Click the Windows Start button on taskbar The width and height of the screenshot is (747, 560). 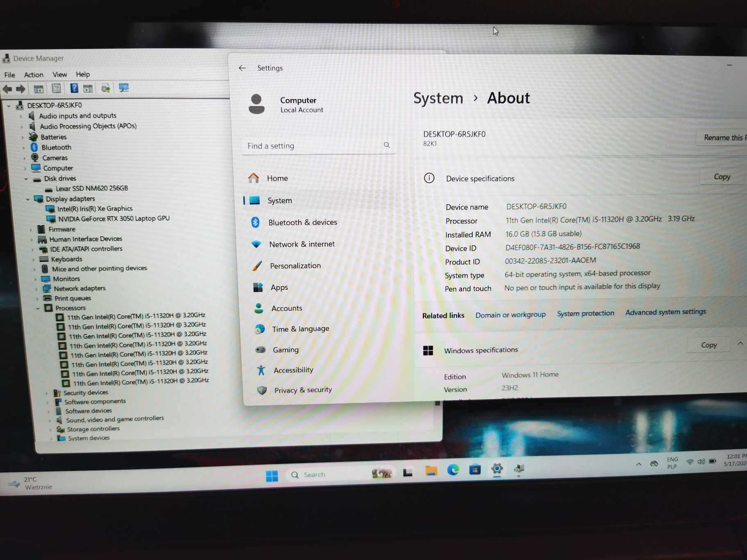click(272, 476)
